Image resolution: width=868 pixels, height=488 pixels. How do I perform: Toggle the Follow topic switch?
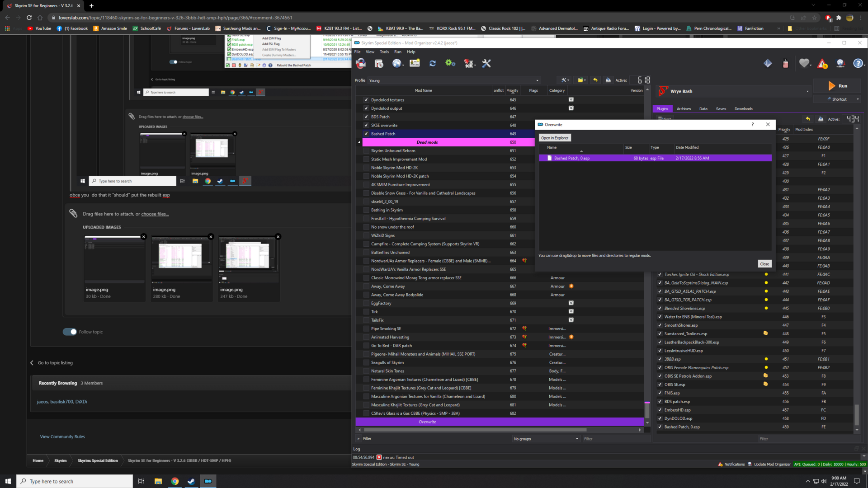70,332
